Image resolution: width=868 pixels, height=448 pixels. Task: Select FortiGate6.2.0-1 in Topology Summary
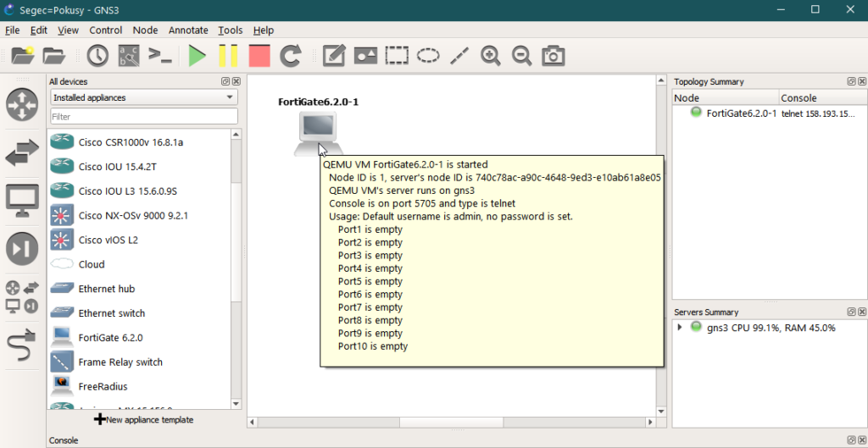click(741, 113)
